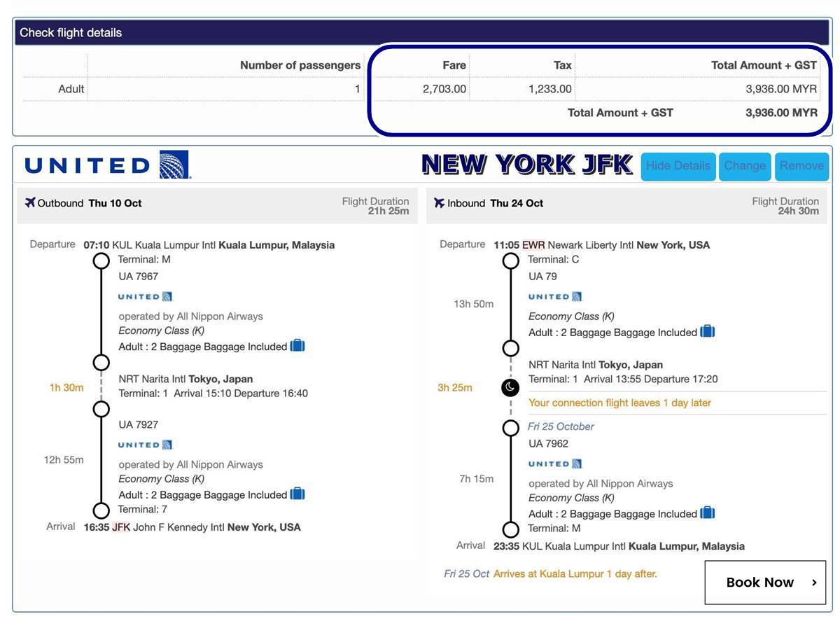The image size is (840, 619).
Task: Click the Inbound Thu 24 Oct heading
Action: 496,203
